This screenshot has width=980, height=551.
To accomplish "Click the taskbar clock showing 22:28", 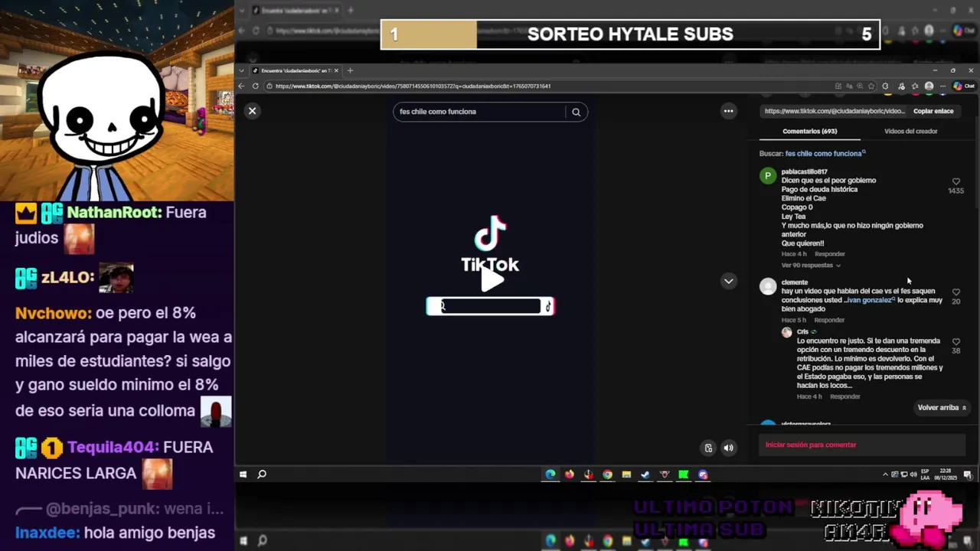I will click(x=945, y=474).
